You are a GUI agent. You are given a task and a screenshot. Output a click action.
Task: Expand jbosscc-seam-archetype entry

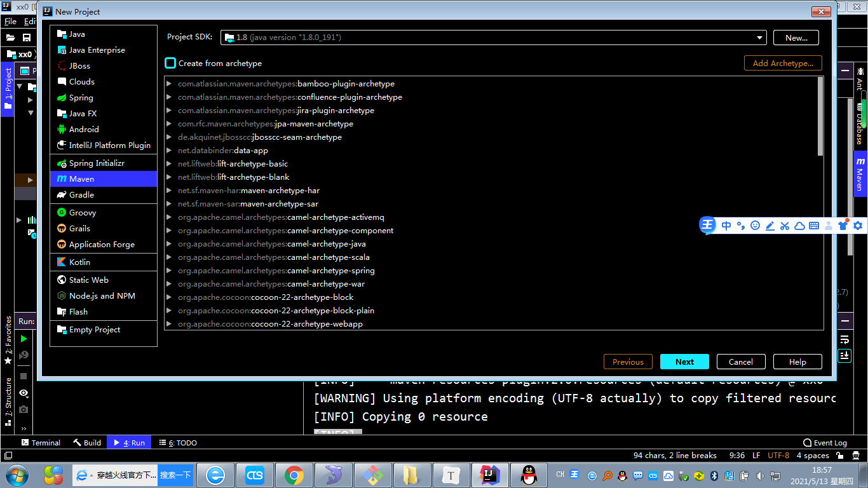[x=169, y=137]
